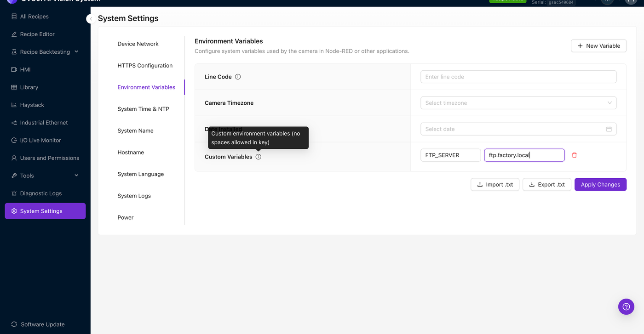Image resolution: width=644 pixels, height=334 pixels.
Task: Open the Power settings tab
Action: [x=125, y=217]
